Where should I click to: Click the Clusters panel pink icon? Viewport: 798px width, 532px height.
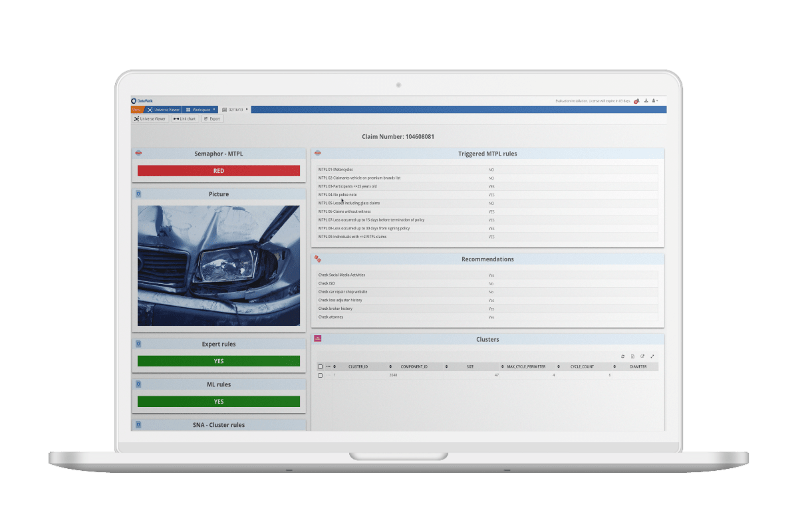318,339
